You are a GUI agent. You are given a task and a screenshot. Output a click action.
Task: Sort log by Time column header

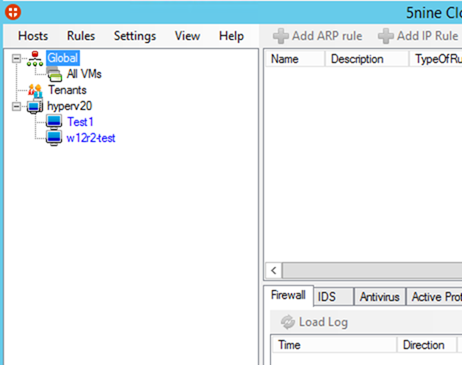(334, 345)
